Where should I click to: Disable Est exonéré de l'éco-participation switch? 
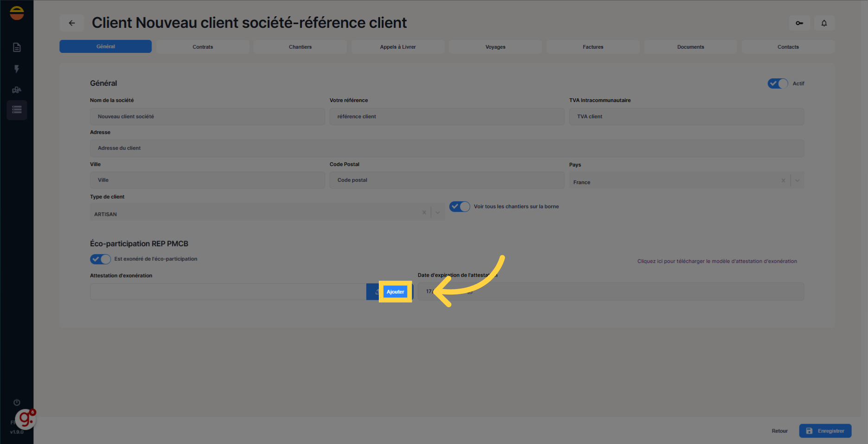100,259
